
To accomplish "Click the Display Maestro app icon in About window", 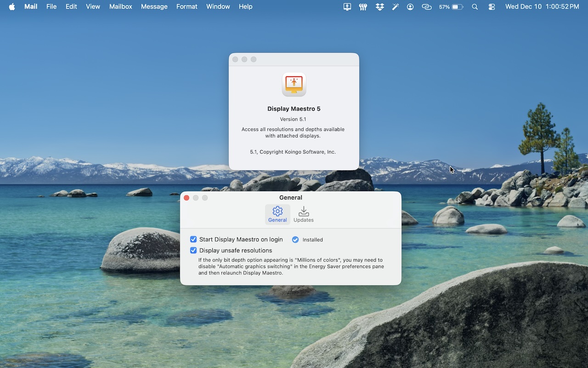I will click(x=294, y=85).
